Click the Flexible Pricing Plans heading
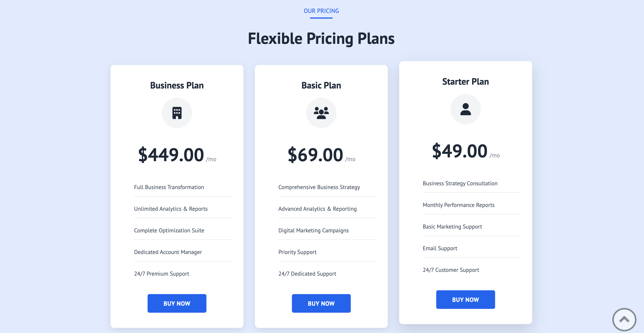 point(321,39)
